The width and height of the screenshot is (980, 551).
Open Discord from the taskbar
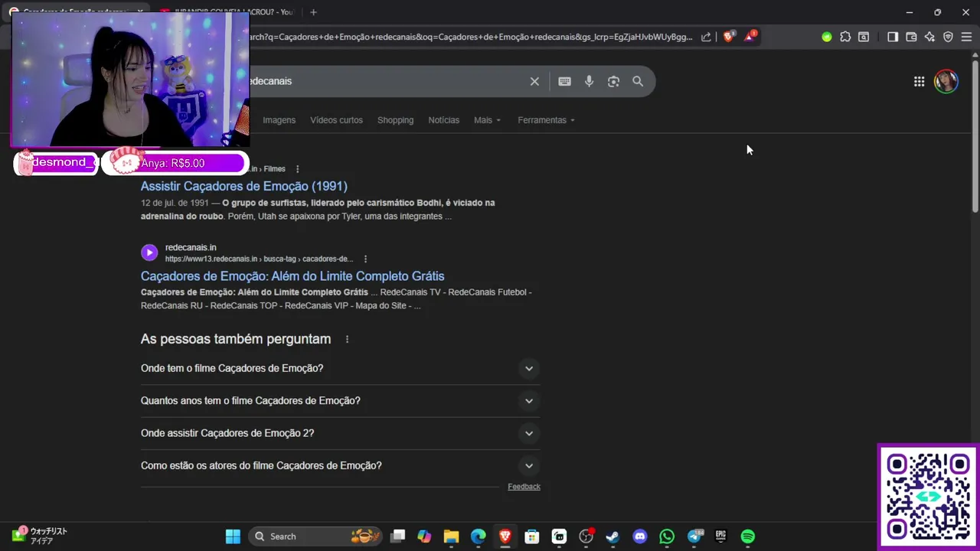point(640,536)
